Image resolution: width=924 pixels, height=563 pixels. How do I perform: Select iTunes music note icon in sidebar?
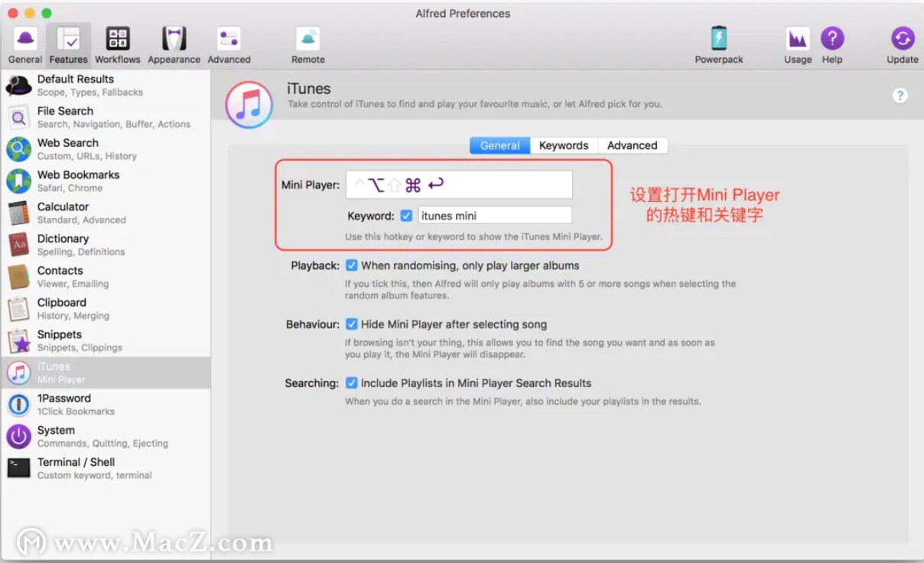[x=19, y=373]
